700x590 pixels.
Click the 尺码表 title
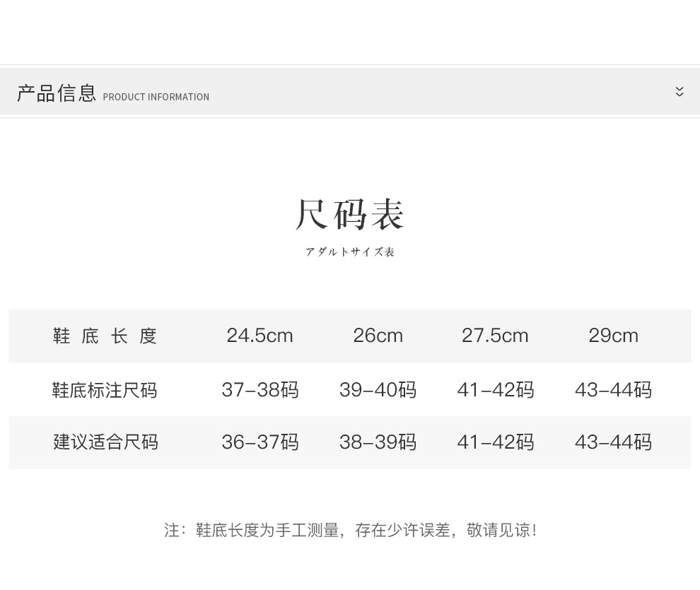coord(350,215)
